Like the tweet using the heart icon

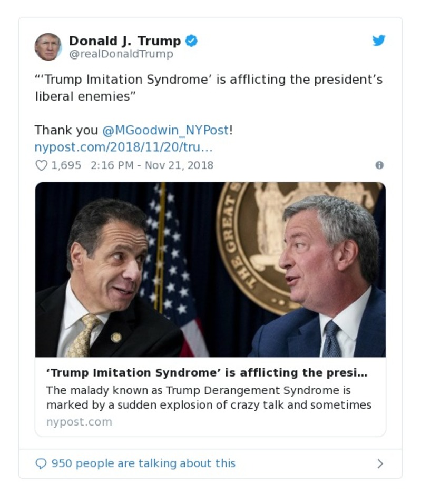pyautogui.click(x=40, y=164)
